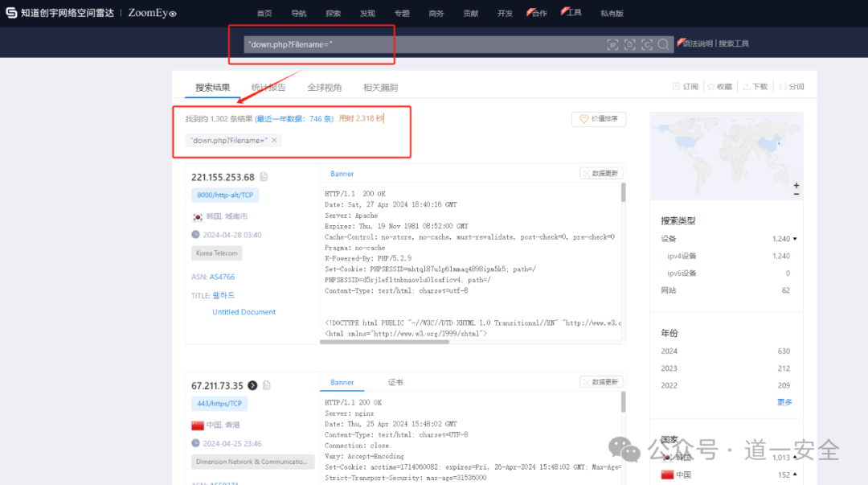Click the clock icon beside 2024-04-25 23:46

195,443
